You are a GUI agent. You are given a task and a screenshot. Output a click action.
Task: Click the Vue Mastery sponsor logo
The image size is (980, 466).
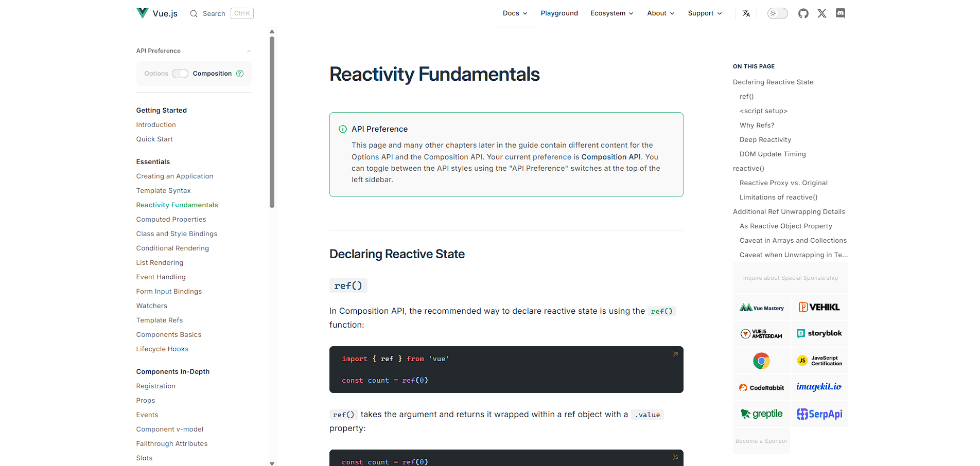[761, 308]
